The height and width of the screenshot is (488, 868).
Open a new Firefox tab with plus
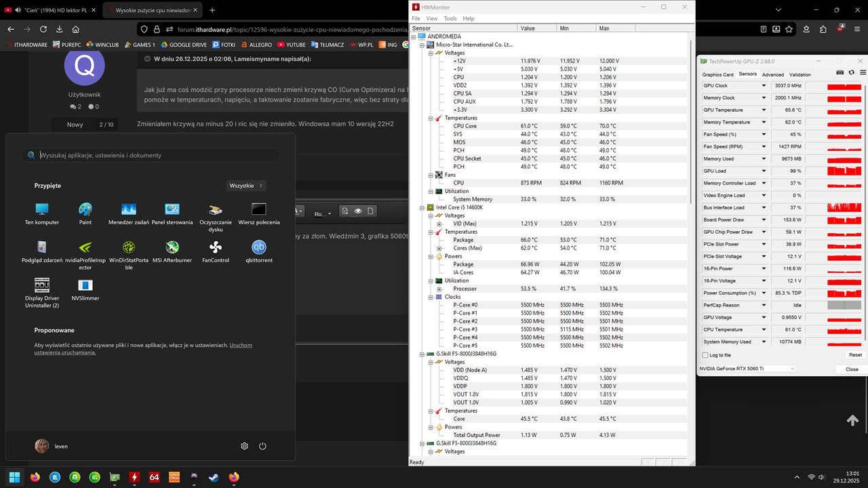(212, 10)
